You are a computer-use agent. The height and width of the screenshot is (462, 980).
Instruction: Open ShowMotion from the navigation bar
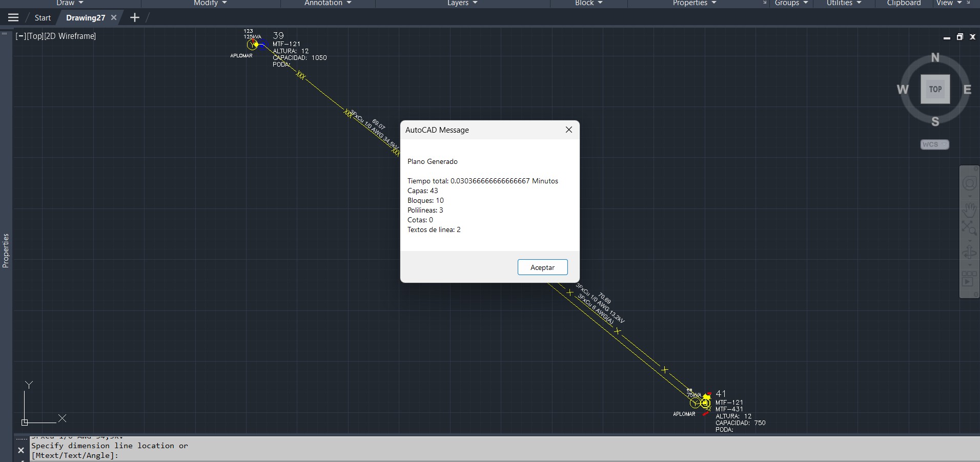coord(968,279)
